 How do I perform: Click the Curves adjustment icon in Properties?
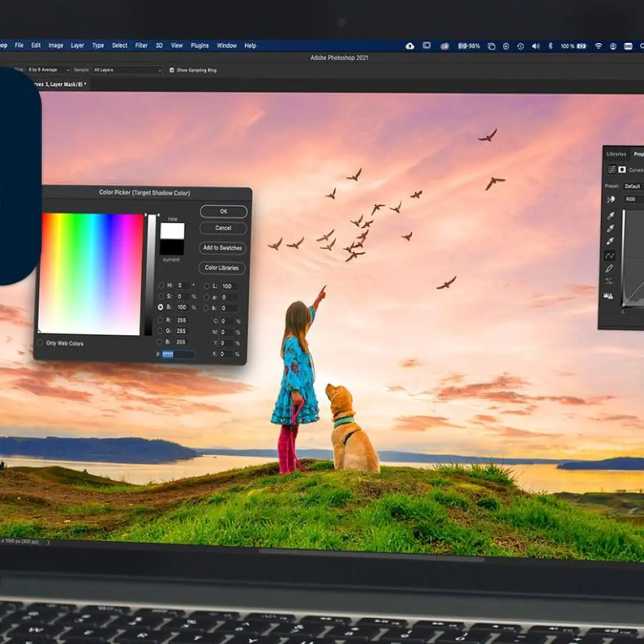pos(611,170)
